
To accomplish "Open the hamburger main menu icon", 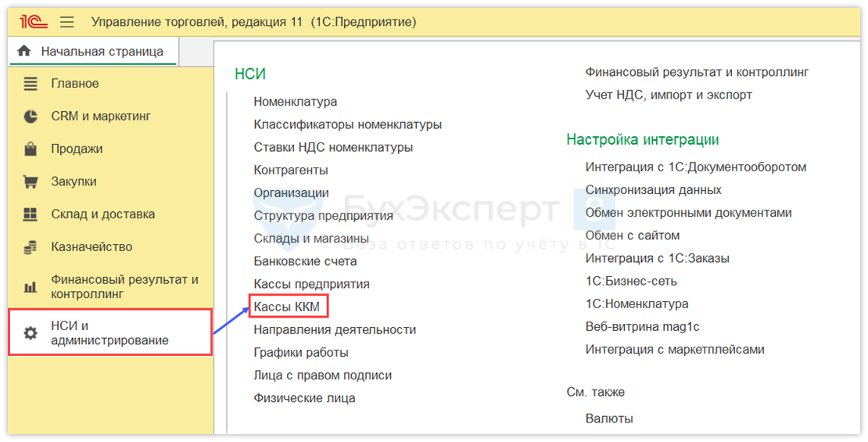I will 67,22.
